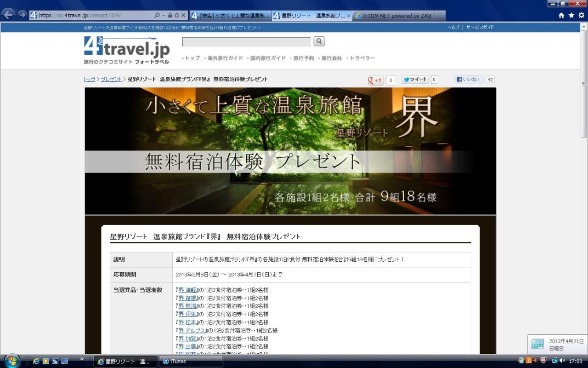Open Favorites with the star icon
This screenshot has height=368, width=588.
click(x=571, y=15)
